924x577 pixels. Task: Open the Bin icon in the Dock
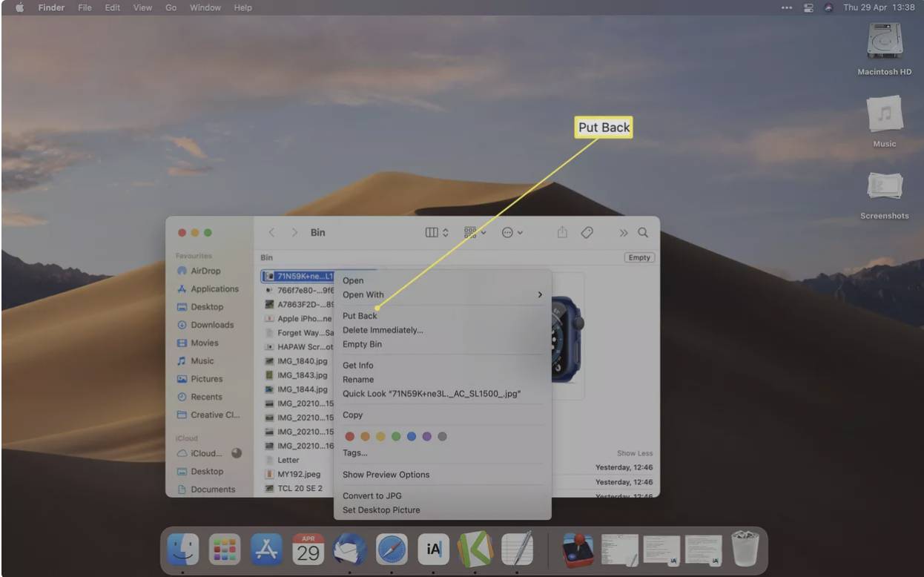(x=745, y=549)
